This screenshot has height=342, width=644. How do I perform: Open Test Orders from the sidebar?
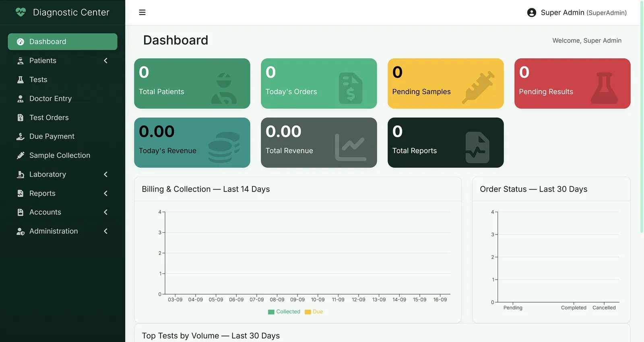click(x=62, y=117)
